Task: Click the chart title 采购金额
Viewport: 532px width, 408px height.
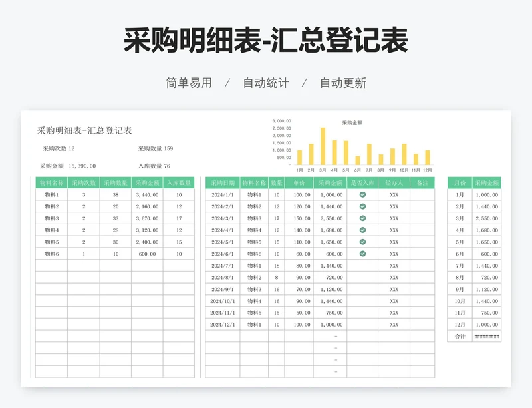Action: pyautogui.click(x=352, y=123)
